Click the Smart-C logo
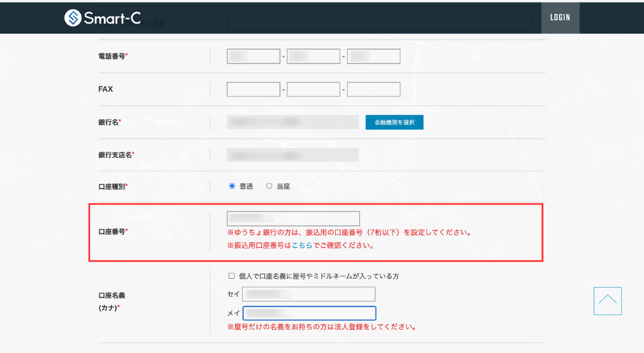644x353 pixels. [103, 18]
